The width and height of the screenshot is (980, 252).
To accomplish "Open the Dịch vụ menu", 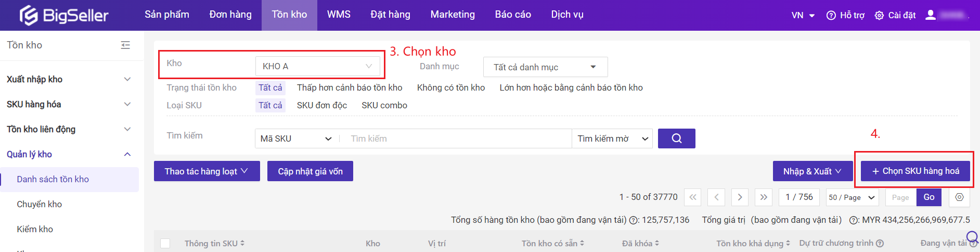I will coord(568,15).
